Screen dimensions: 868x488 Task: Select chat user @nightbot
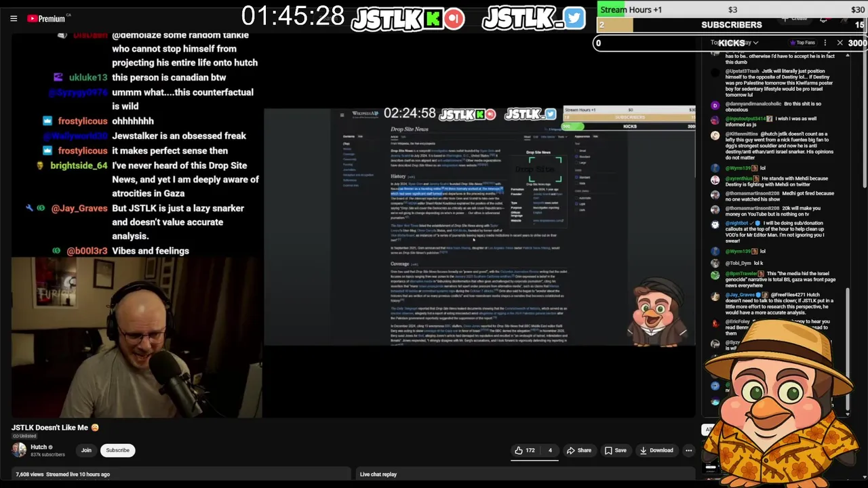pos(737,223)
